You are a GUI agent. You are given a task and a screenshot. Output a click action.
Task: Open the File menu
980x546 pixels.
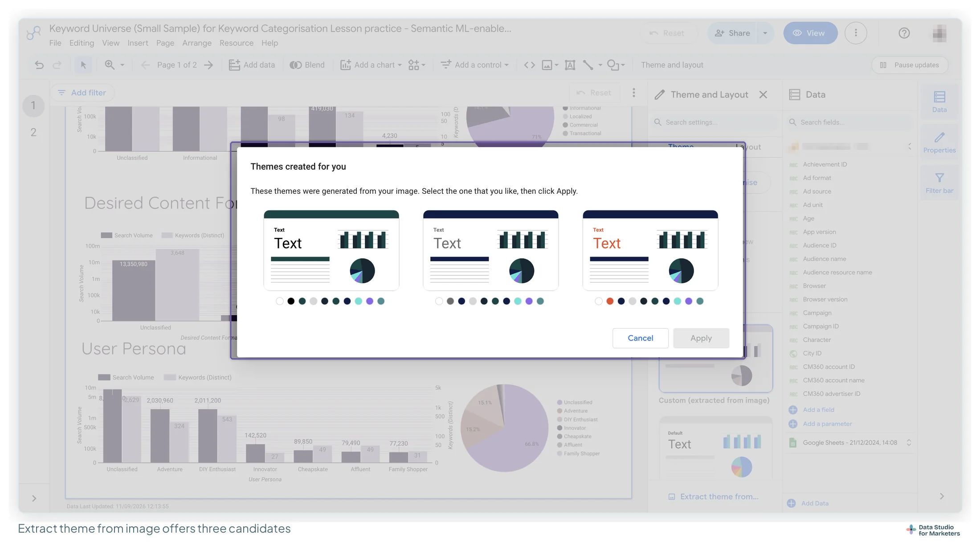click(x=55, y=43)
